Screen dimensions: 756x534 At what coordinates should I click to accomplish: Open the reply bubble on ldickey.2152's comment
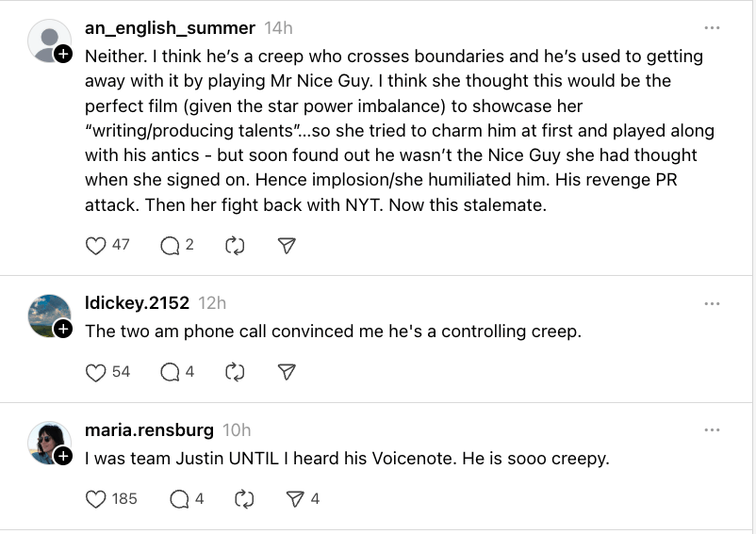(170, 372)
